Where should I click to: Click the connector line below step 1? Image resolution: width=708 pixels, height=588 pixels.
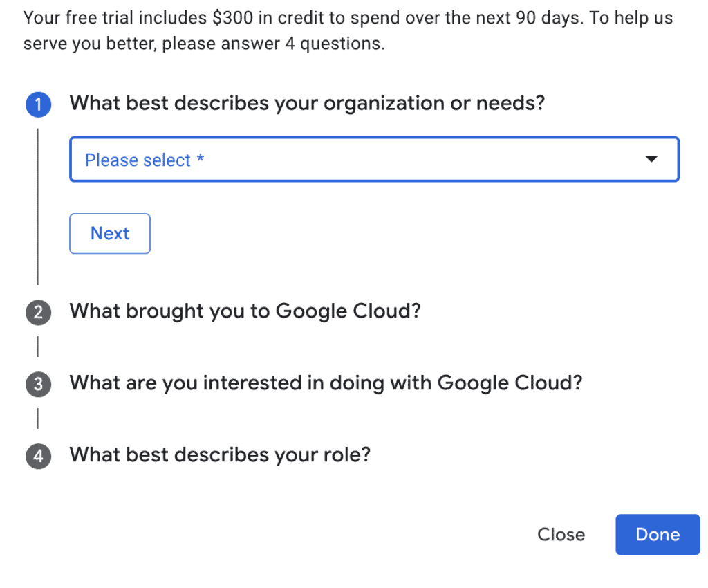click(38, 208)
